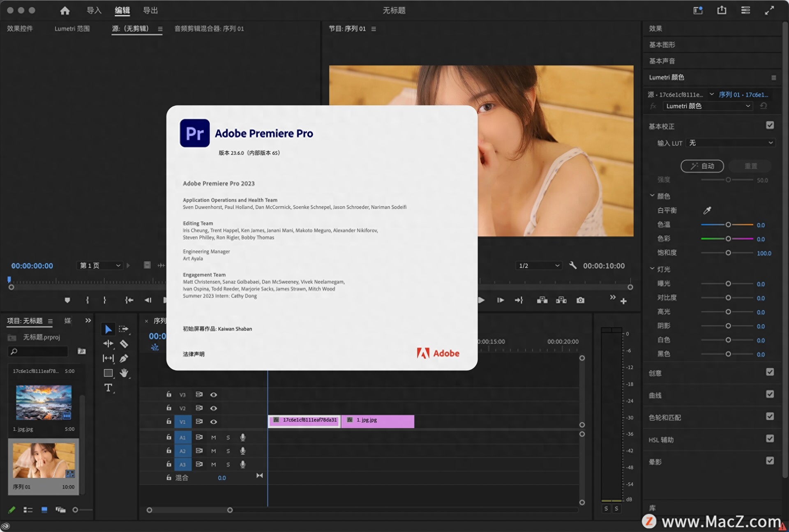The image size is (789, 532).
Task: Select the Type tool
Action: click(x=108, y=387)
